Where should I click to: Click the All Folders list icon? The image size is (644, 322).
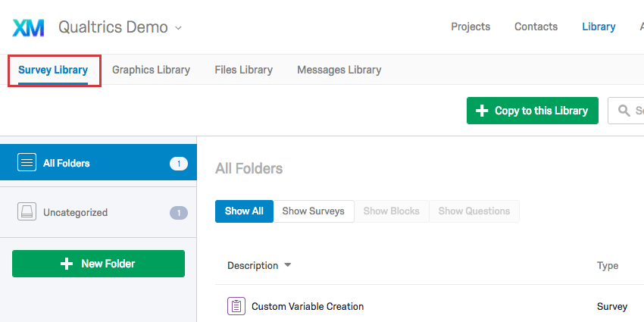(x=27, y=162)
